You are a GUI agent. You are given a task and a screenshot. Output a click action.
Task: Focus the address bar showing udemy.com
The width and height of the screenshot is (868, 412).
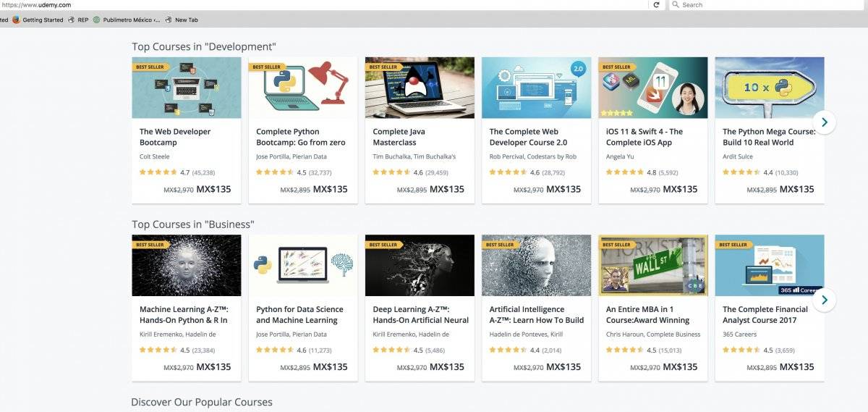323,4
